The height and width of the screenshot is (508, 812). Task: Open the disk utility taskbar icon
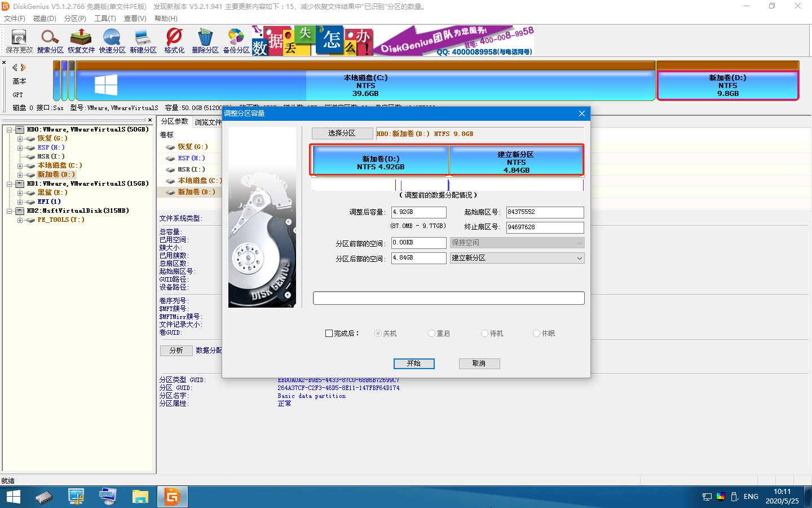[44, 497]
